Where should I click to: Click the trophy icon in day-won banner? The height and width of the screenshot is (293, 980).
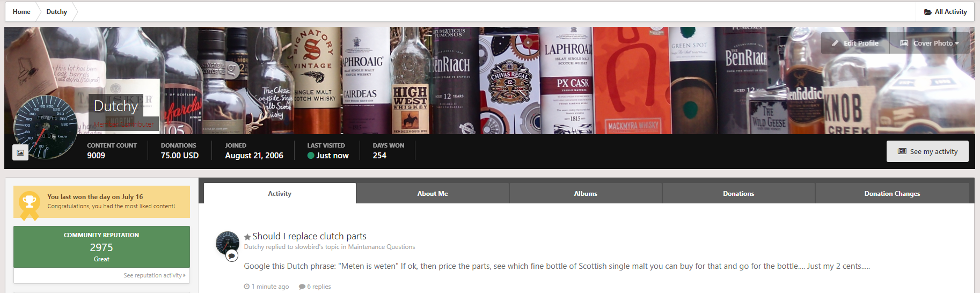(30, 202)
